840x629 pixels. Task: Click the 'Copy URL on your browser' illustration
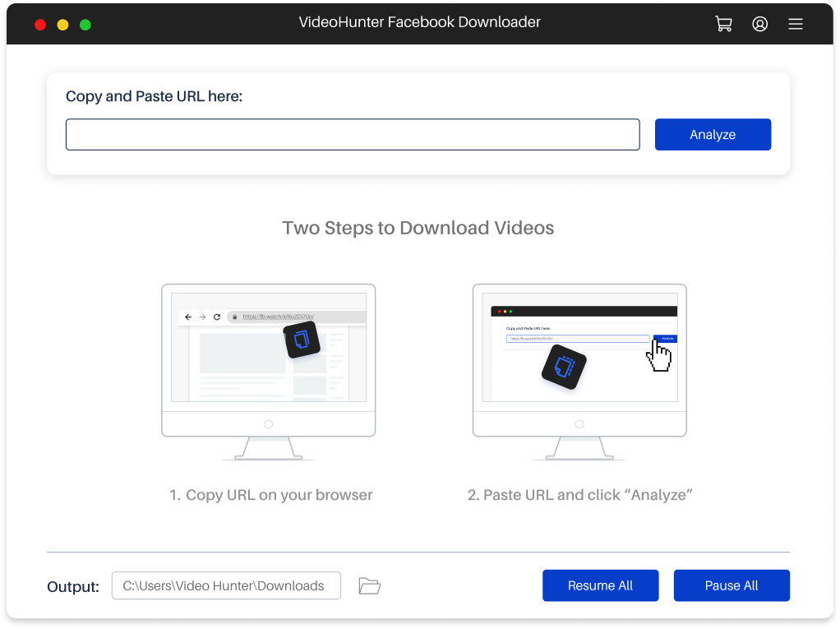pyautogui.click(x=269, y=372)
